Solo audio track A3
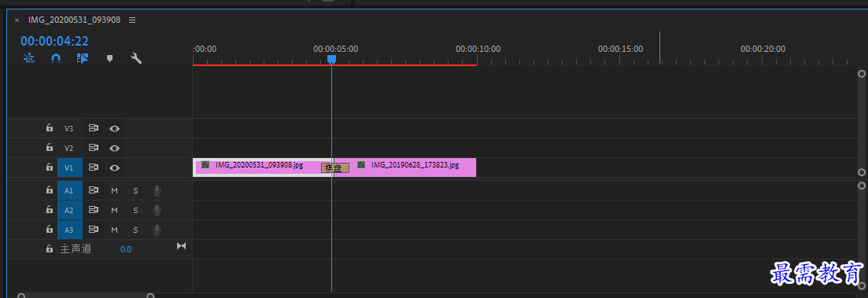Screen dimensions: 868x298 click(135, 230)
